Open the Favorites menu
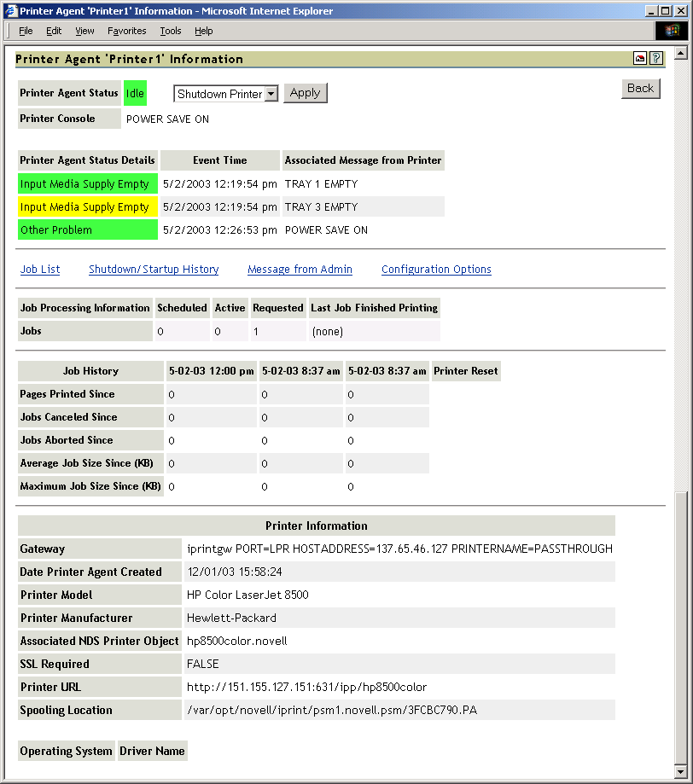The width and height of the screenshot is (693, 784). (126, 31)
